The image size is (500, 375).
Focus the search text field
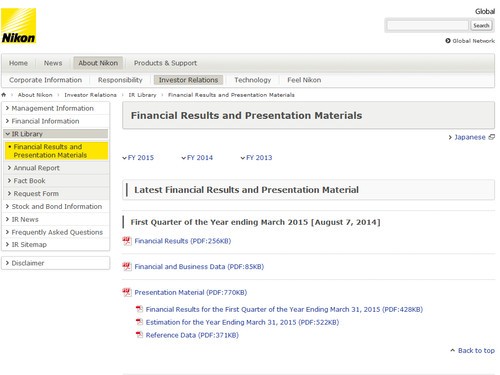pos(428,25)
